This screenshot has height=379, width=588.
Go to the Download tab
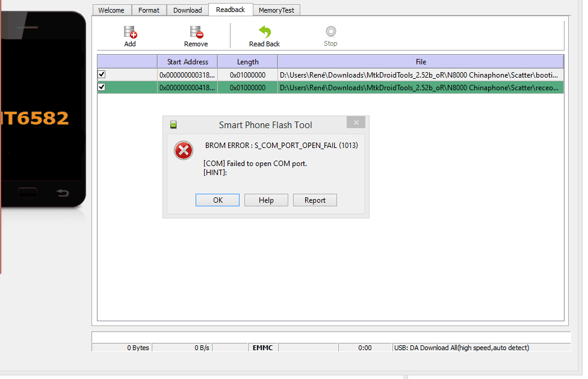click(188, 10)
